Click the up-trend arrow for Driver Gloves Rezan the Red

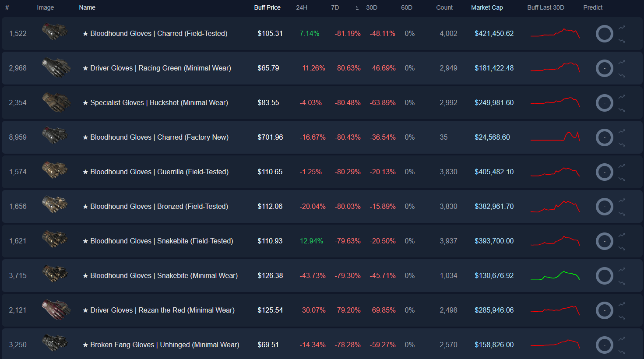click(622, 303)
